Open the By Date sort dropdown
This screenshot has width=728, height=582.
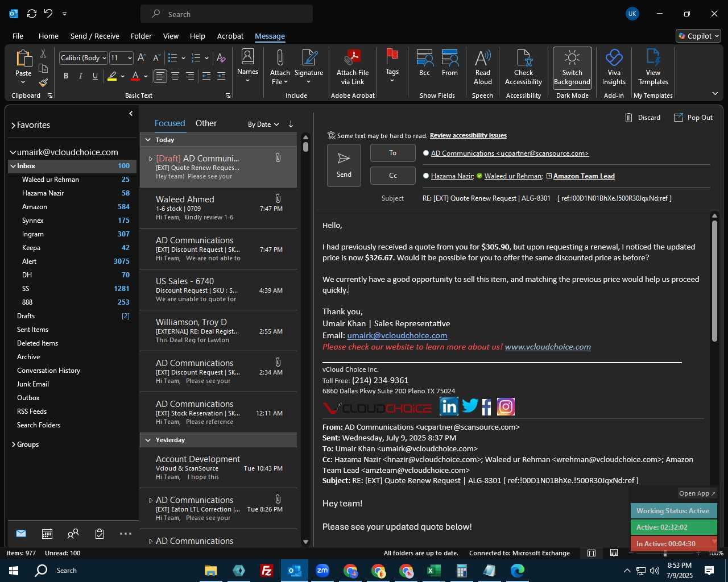(x=263, y=124)
